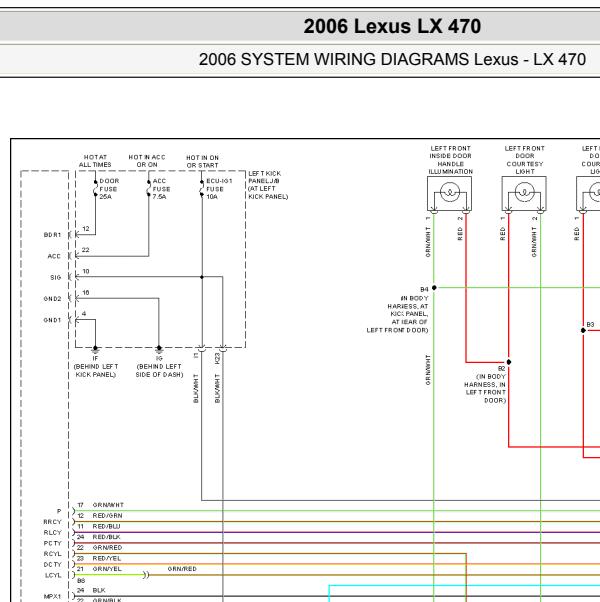
Task: Click the 'BLK' wire label near MPX1
Action: [99, 590]
